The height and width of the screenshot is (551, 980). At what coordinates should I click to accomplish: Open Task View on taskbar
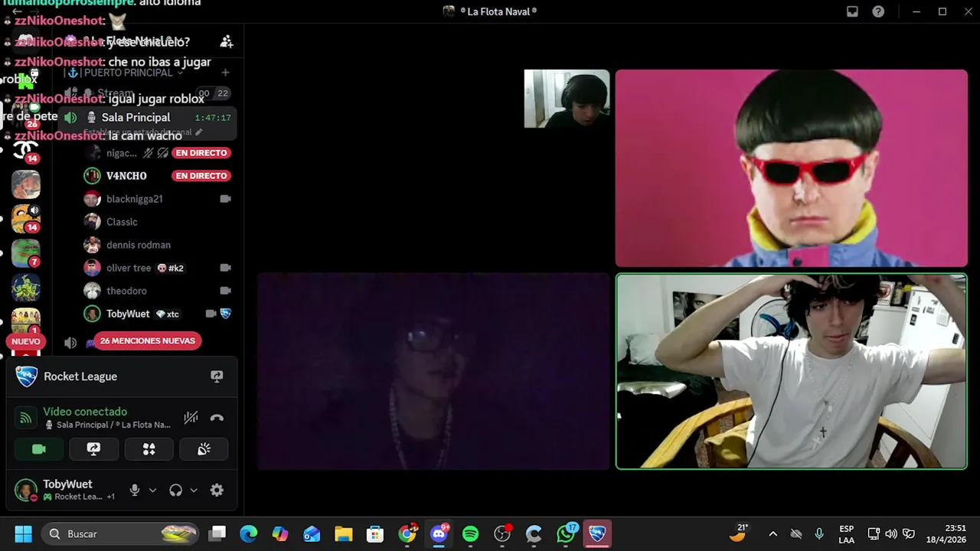coord(218,534)
